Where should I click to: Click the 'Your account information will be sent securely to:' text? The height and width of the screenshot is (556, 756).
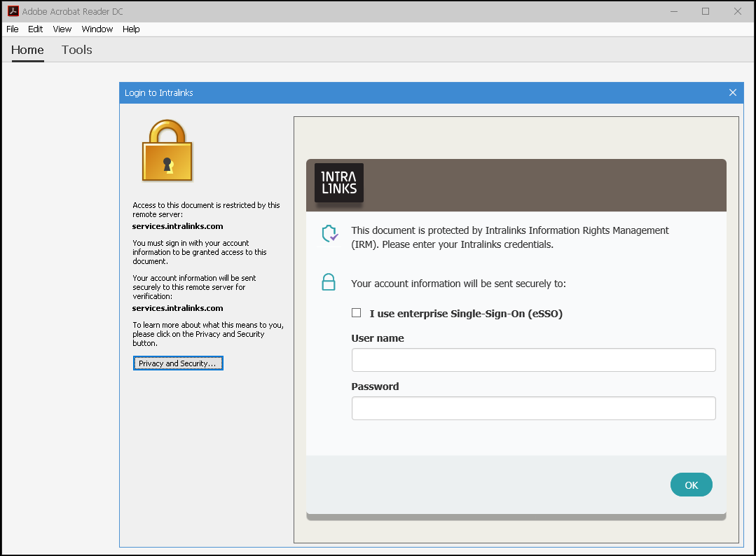(x=458, y=284)
